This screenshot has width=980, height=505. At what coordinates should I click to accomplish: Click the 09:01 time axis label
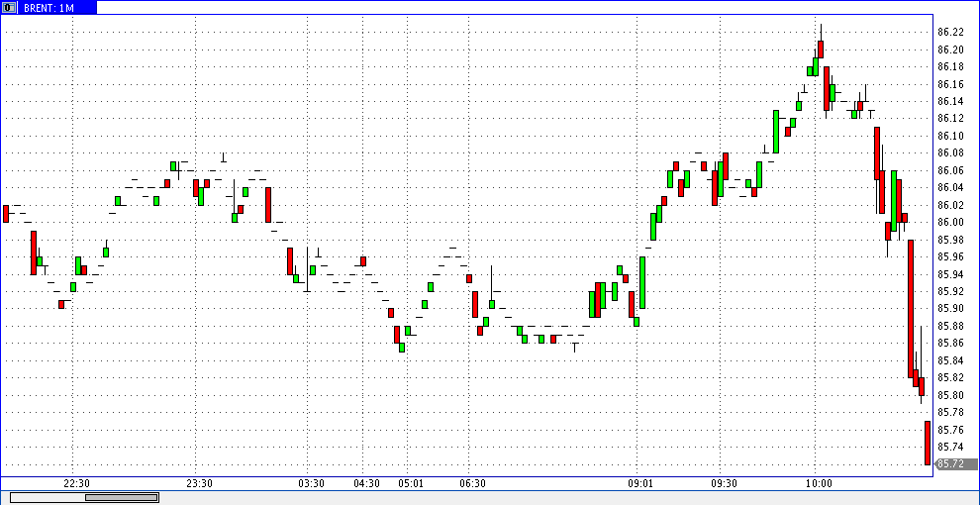(x=640, y=484)
